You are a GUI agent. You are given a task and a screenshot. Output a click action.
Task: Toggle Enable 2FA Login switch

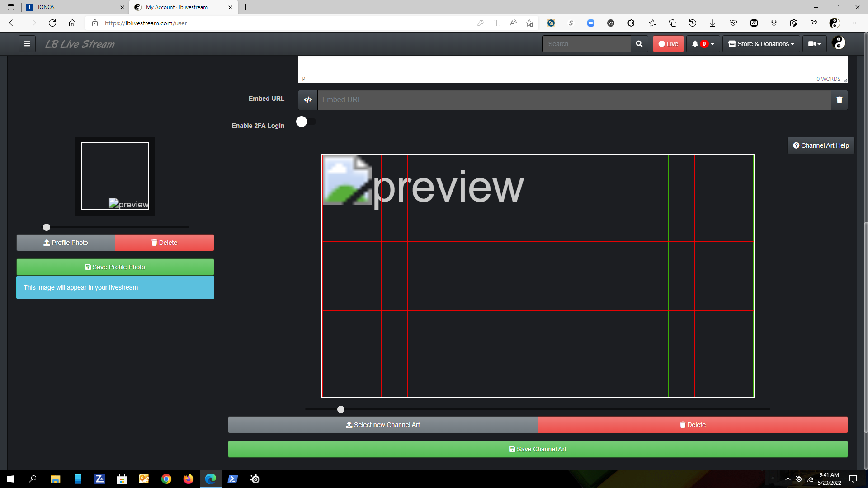306,122
